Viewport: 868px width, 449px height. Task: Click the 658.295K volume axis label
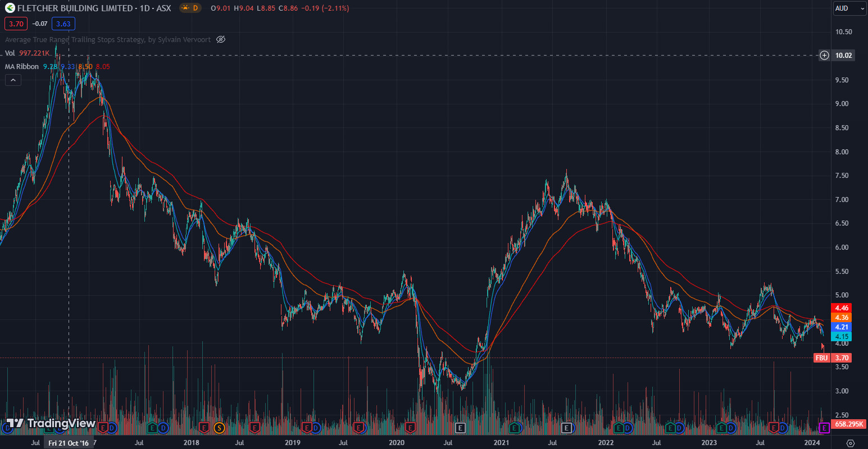848,424
